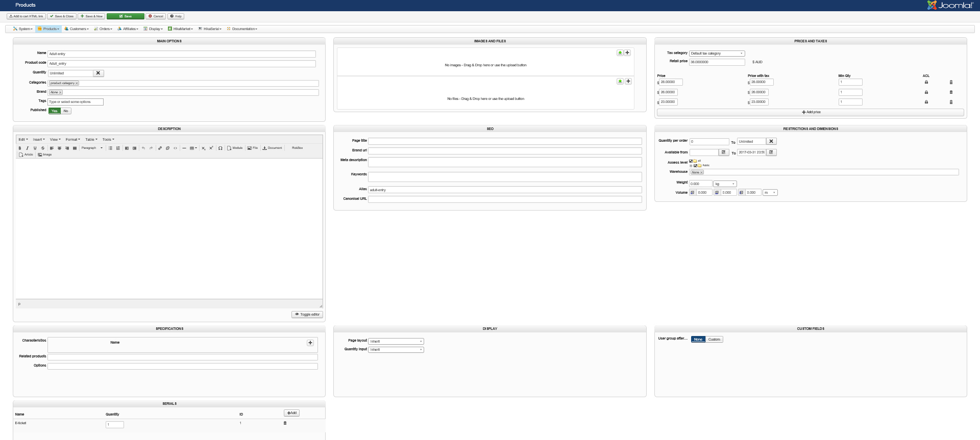Delete the 23.00000 price row
The height and width of the screenshot is (440, 980).
951,102
